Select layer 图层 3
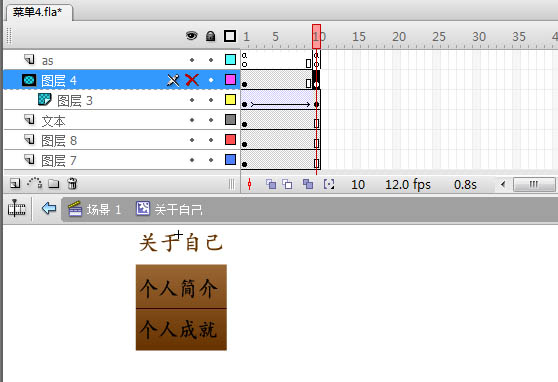This screenshot has height=382, width=558. pos(75,101)
